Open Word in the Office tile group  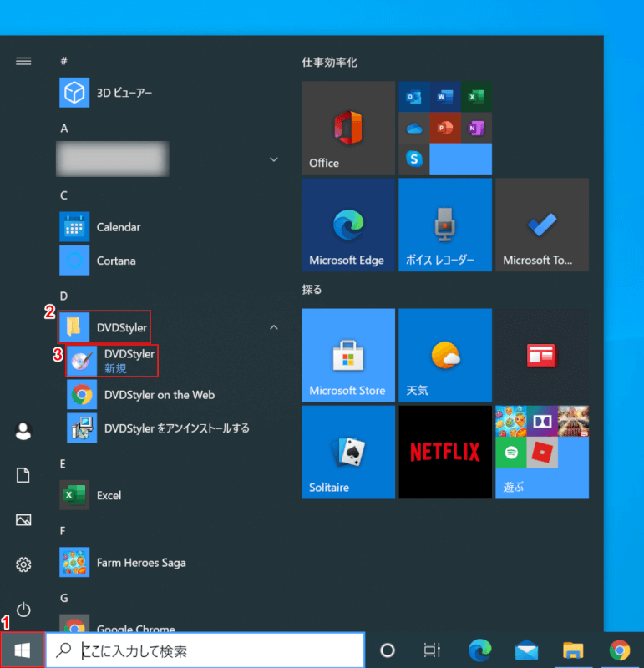pyautogui.click(x=445, y=97)
